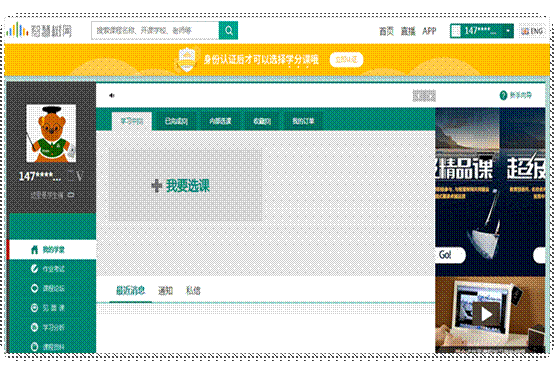Select the 通知 messages tab
This screenshot has width=558, height=374.
click(x=165, y=291)
